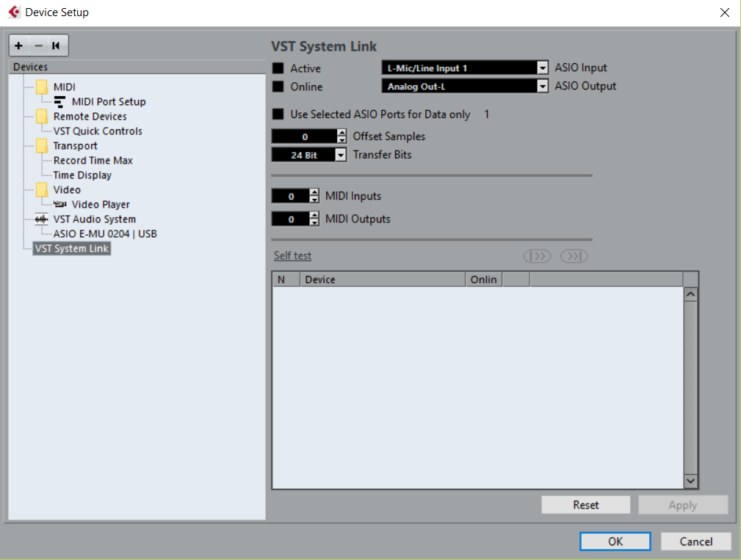Click the Self test link
741x560 pixels.
292,255
